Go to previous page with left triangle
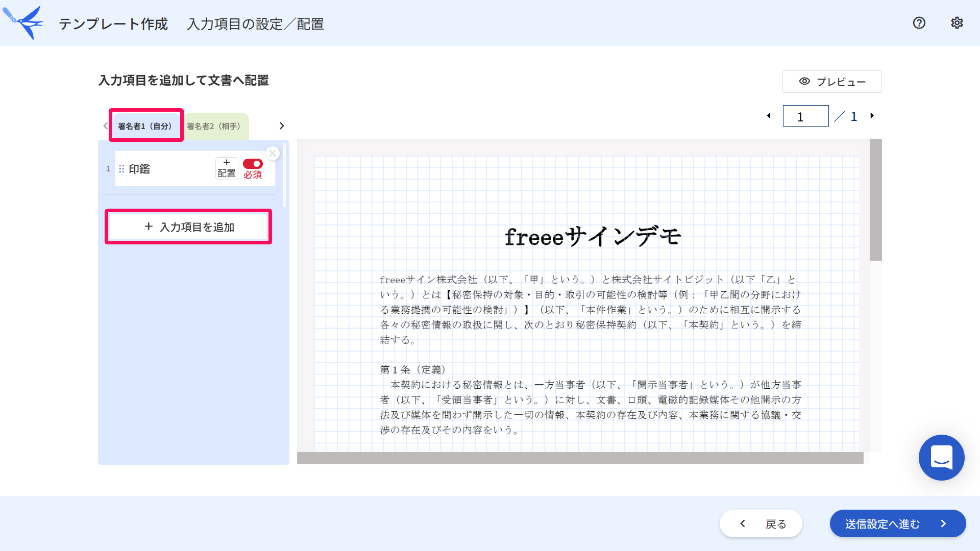 click(x=769, y=116)
